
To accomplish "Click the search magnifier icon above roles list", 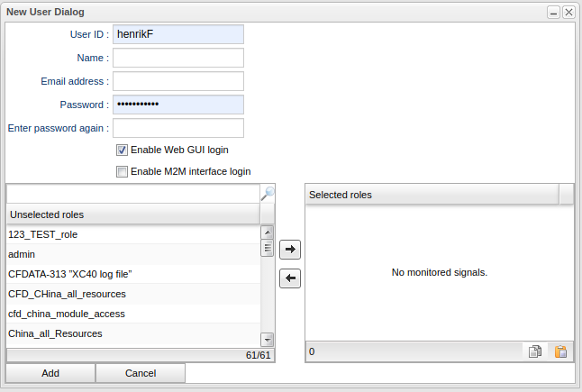I will (x=268, y=193).
